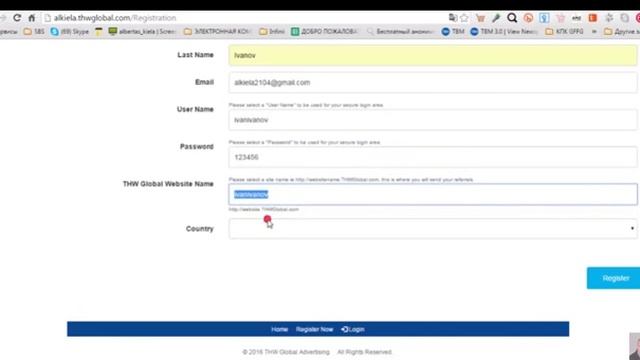Screen dimensions: 640x360
Task: Open the albertas_kiela Screen bookmark
Action: pyautogui.click(x=142, y=31)
